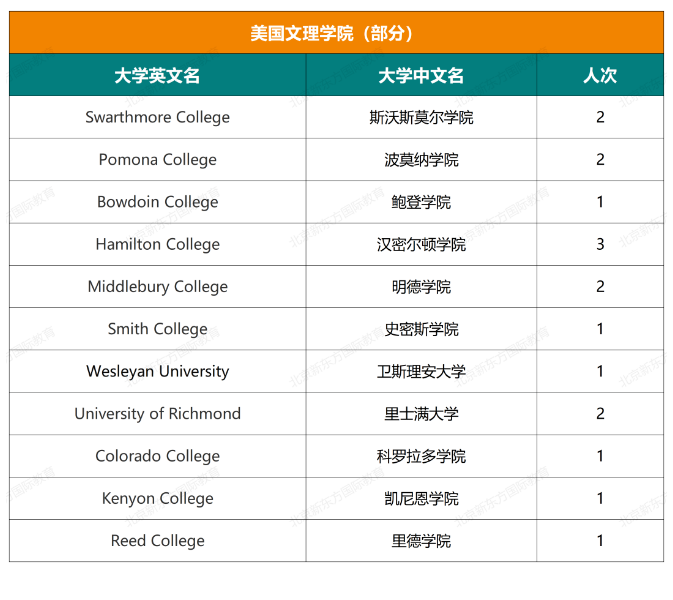This screenshot has width=673, height=600.
Task: Select the 人次 value for University of Richmond
Action: [x=600, y=414]
